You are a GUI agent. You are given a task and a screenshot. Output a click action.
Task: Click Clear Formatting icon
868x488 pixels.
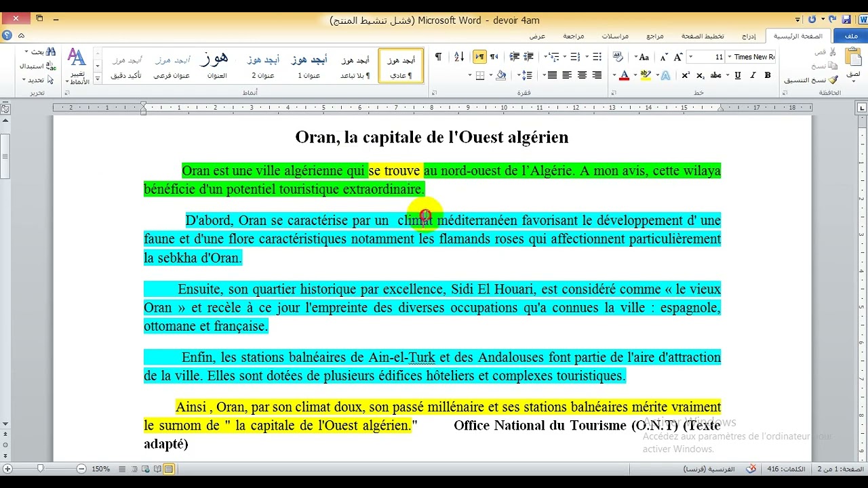[618, 57]
